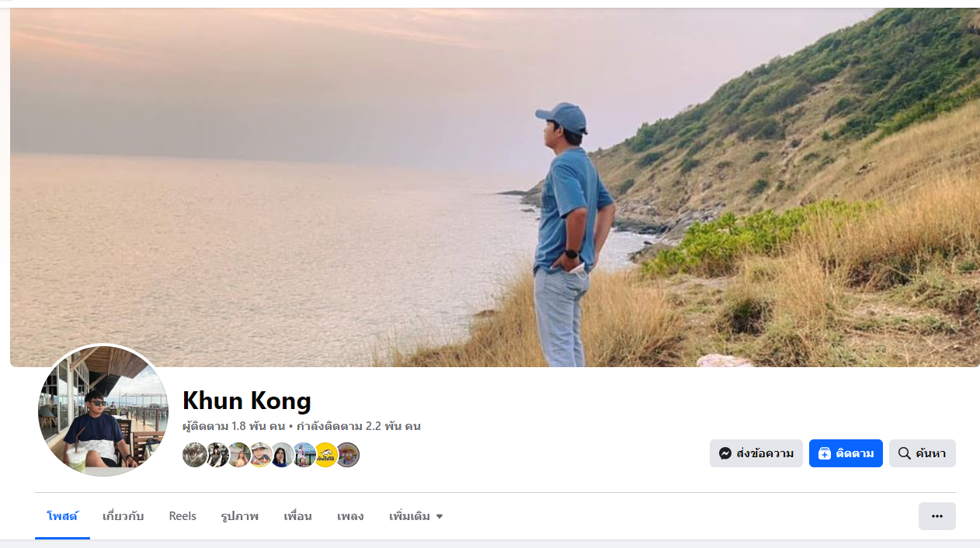Screen dimensions: 980x548
Task: Open the pink-dress friend avatar by the sea
Action: coord(304,455)
